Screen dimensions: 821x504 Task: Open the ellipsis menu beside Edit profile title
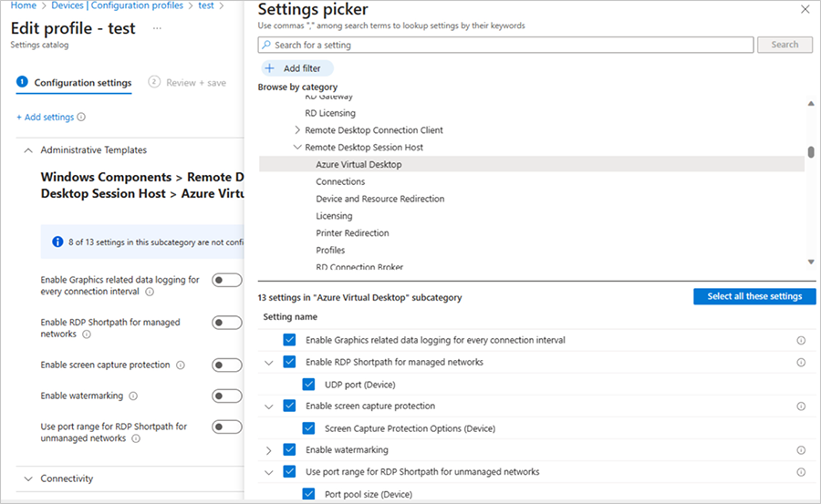tap(157, 28)
